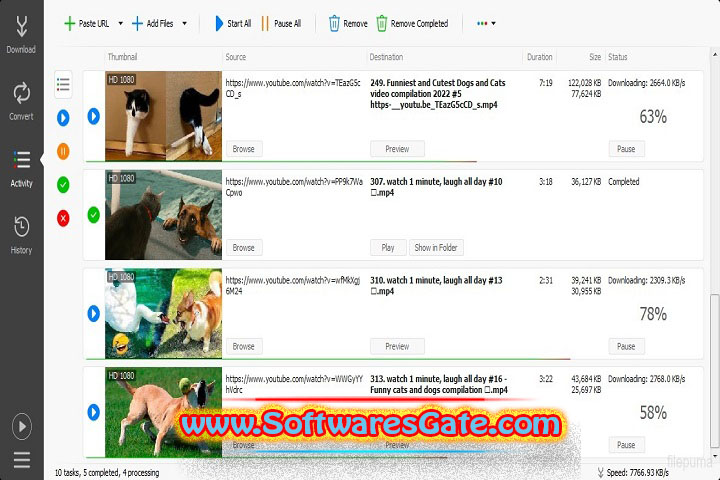
Task: Click the '10 tasks, 5 completed, 4 processing' status
Action: pos(107,473)
